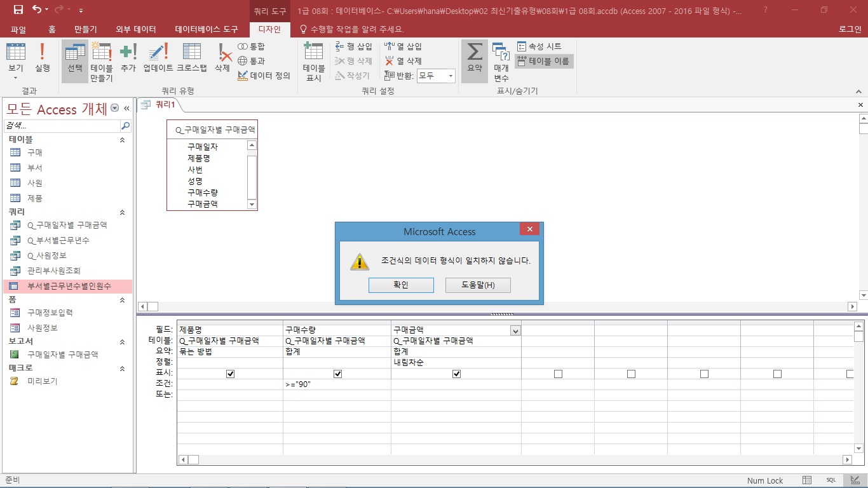Uncheck 표시 checkbox for 제품명 column
The image size is (868, 488).
coord(231,374)
